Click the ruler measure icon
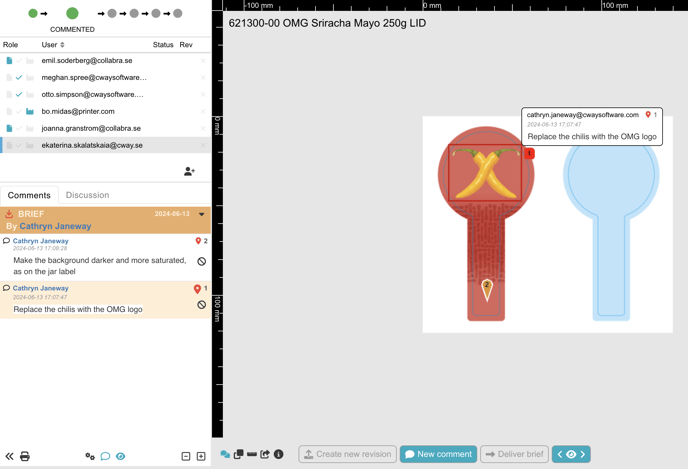 click(x=252, y=454)
